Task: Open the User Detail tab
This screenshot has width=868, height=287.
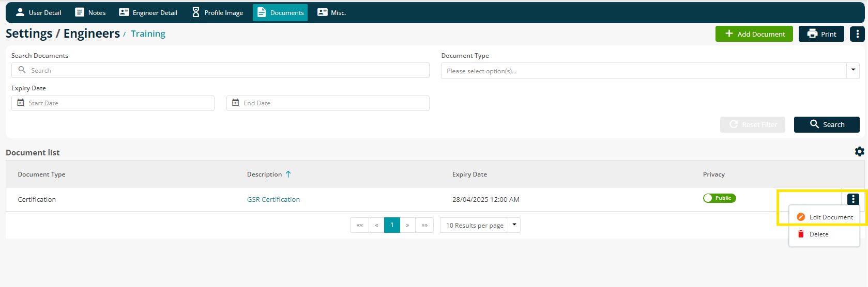Action: coord(38,12)
